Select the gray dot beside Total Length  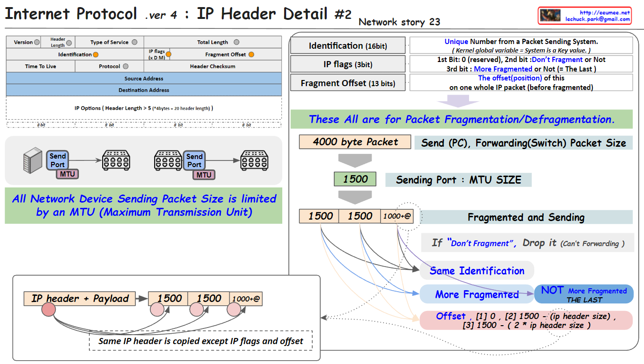click(x=236, y=42)
